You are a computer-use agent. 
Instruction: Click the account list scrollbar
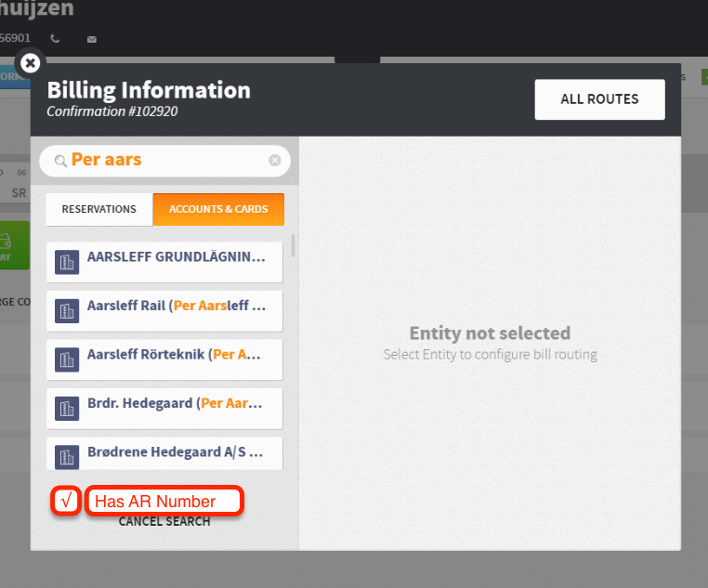click(293, 245)
